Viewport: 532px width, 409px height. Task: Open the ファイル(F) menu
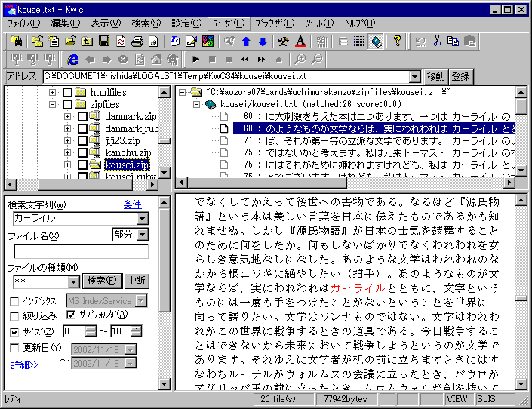click(x=23, y=23)
